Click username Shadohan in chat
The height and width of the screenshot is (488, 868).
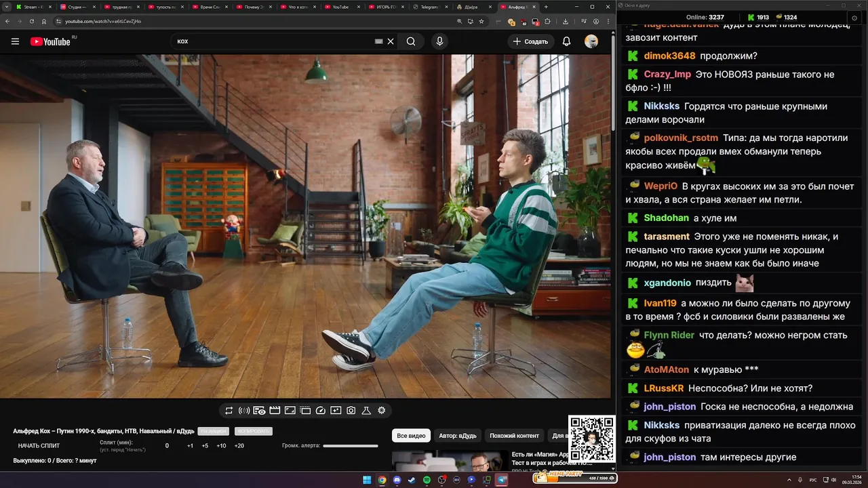[x=667, y=218]
